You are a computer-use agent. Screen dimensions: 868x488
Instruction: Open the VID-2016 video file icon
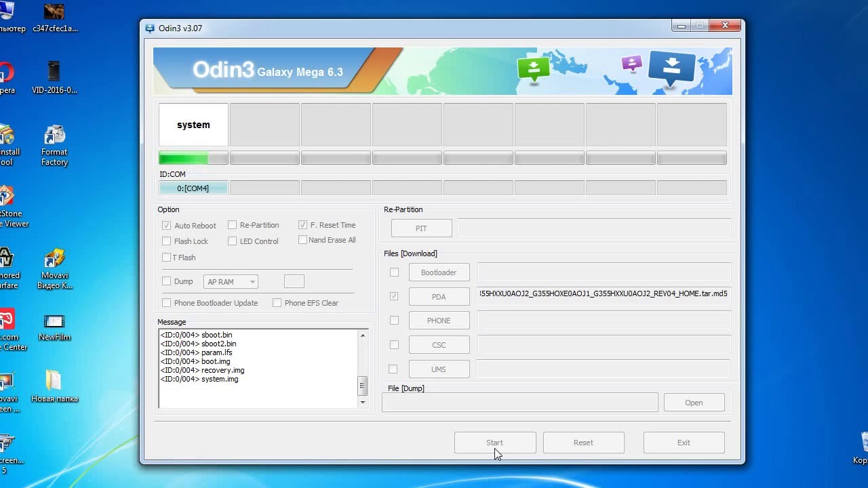point(54,78)
